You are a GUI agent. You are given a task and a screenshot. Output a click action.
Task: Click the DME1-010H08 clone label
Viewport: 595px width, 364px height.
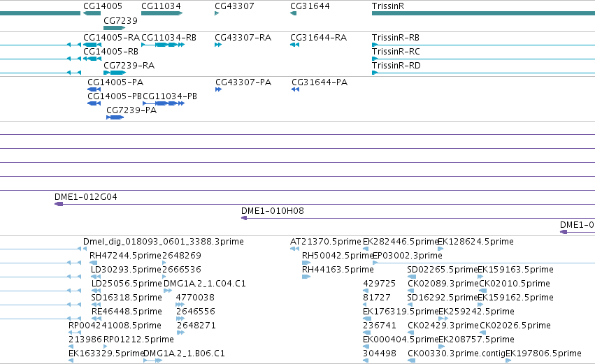click(273, 211)
